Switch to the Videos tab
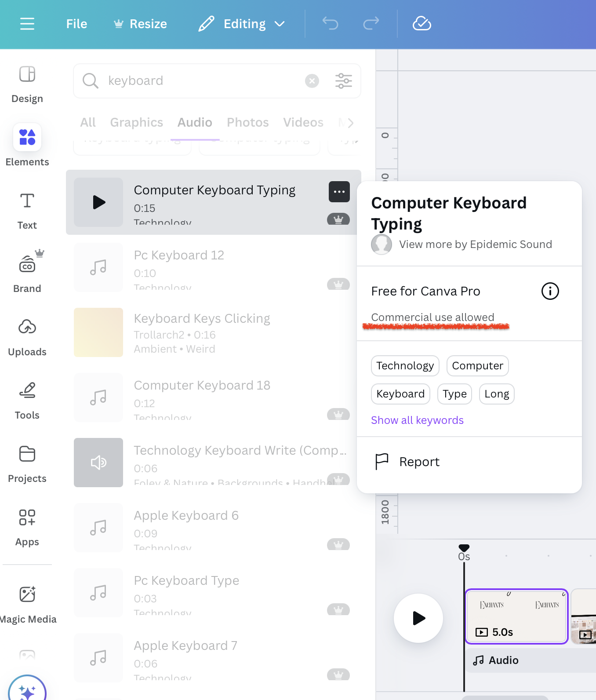Screen dimensions: 596x700 [x=303, y=122]
